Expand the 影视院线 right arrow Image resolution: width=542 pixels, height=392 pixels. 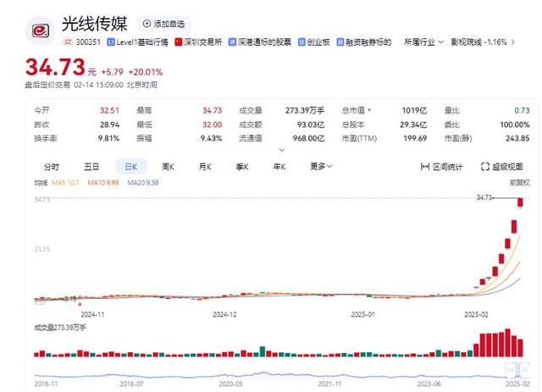coord(513,42)
